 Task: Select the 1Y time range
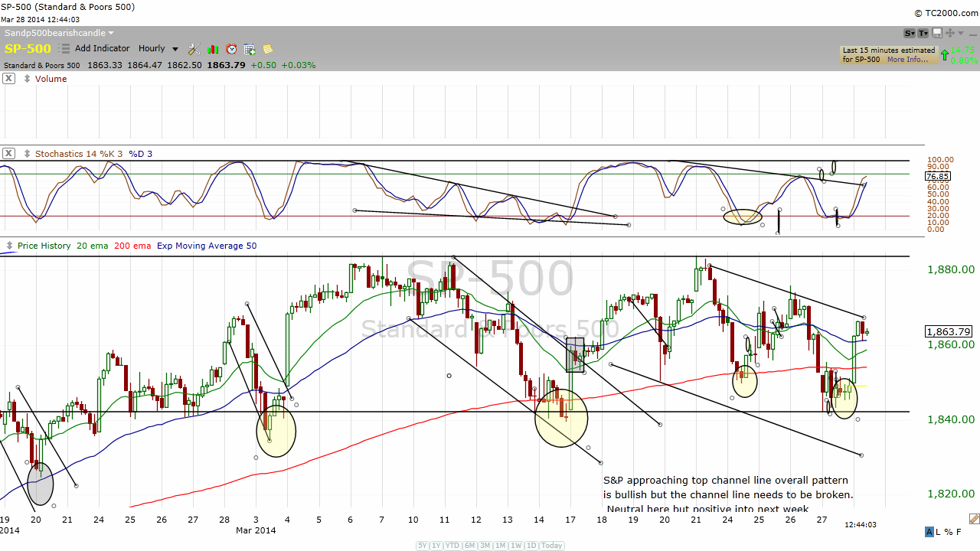(436, 546)
